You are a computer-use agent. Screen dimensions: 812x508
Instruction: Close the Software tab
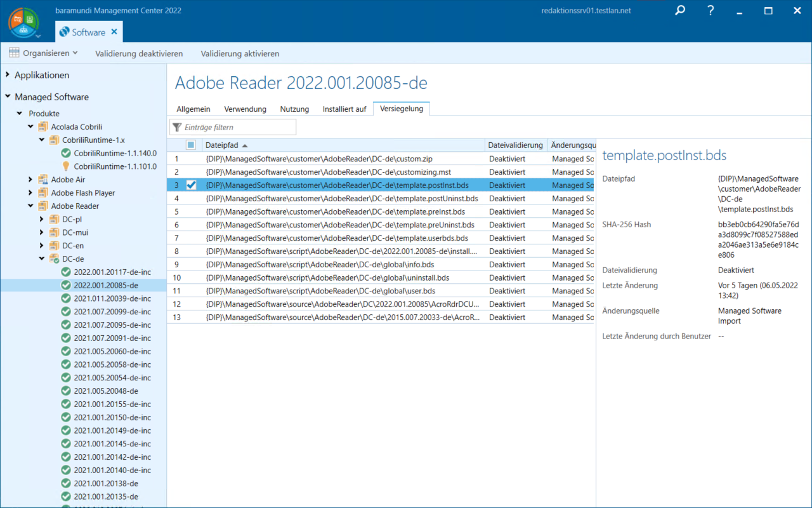[x=114, y=32]
